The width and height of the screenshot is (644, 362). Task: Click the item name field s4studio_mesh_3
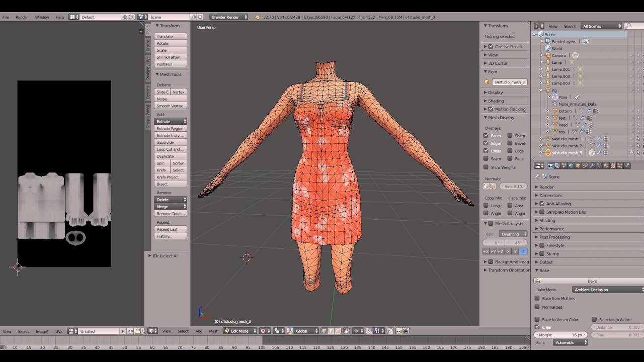point(510,82)
